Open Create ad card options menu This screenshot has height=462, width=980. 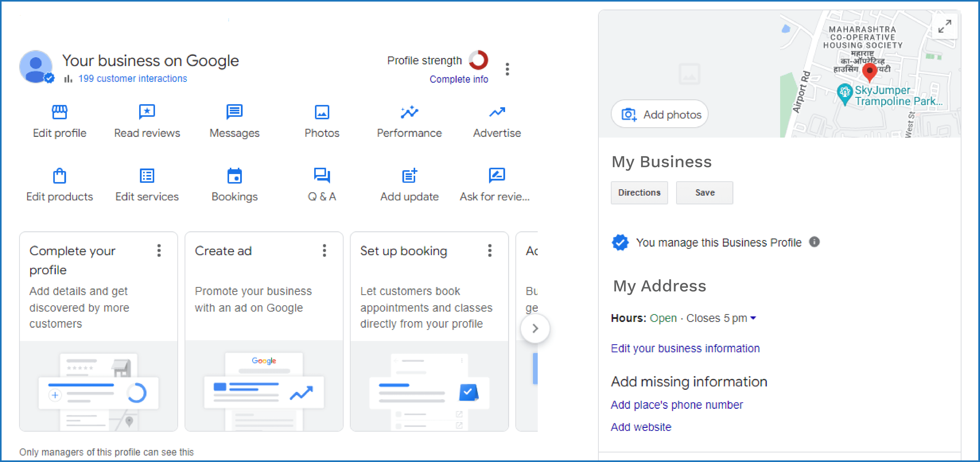pos(325,251)
